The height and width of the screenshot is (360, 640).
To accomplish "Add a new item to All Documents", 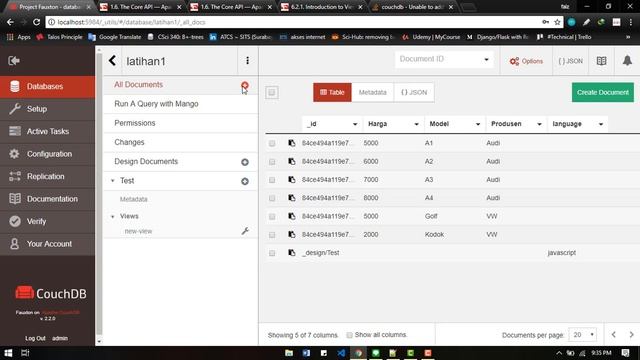I will 245,85.
